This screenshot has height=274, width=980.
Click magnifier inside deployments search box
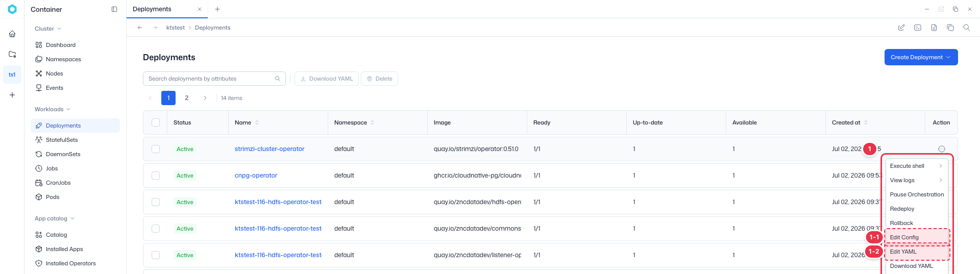[x=278, y=79]
